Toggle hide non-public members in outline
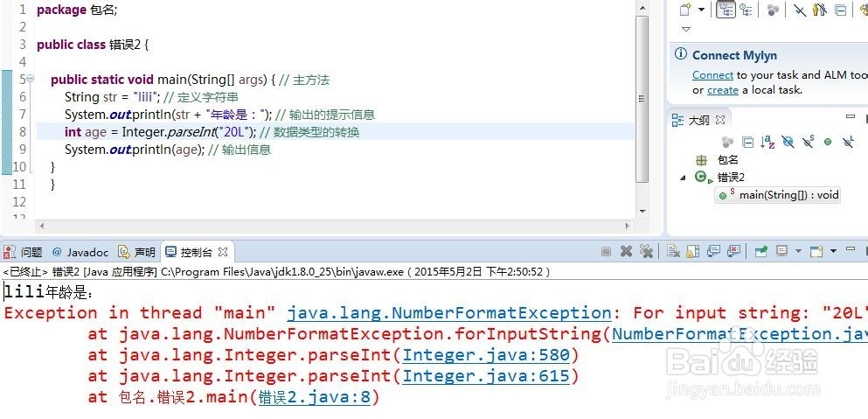This screenshot has height=419, width=868. pyautogui.click(x=828, y=142)
